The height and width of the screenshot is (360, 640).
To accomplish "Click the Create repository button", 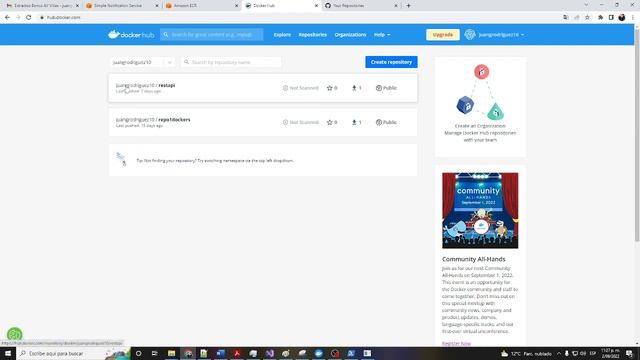I will [x=391, y=62].
